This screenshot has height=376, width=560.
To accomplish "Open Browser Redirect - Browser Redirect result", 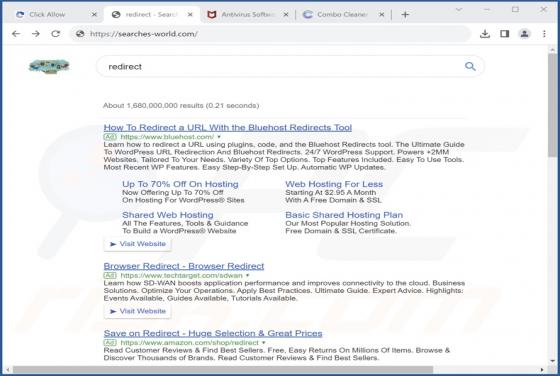I will (x=184, y=266).
